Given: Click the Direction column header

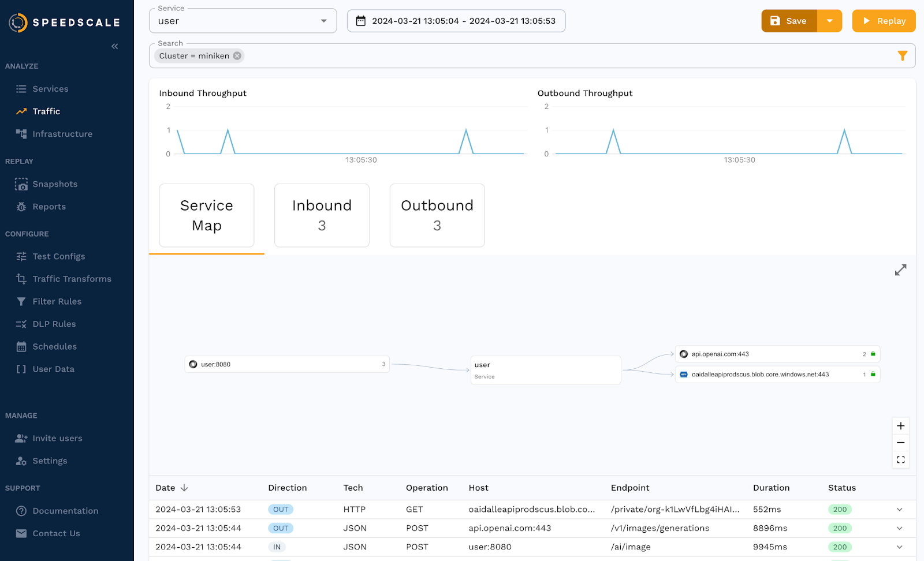Looking at the screenshot, I should coord(288,488).
